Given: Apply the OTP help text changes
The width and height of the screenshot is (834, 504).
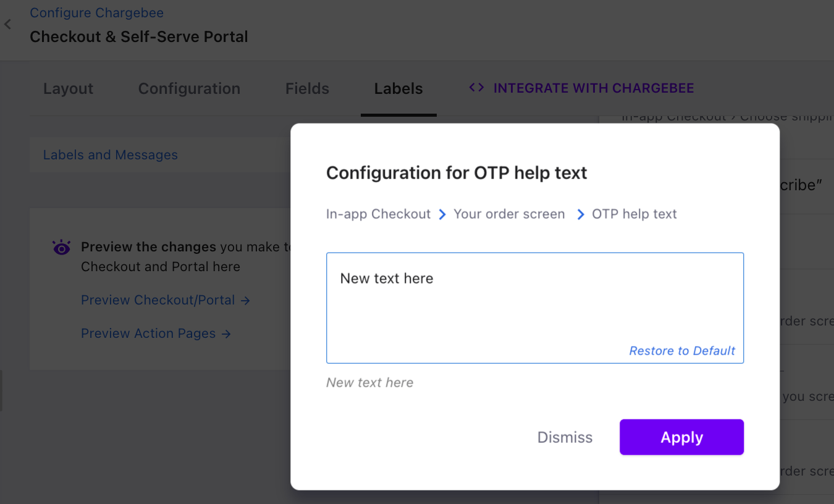Looking at the screenshot, I should point(681,437).
